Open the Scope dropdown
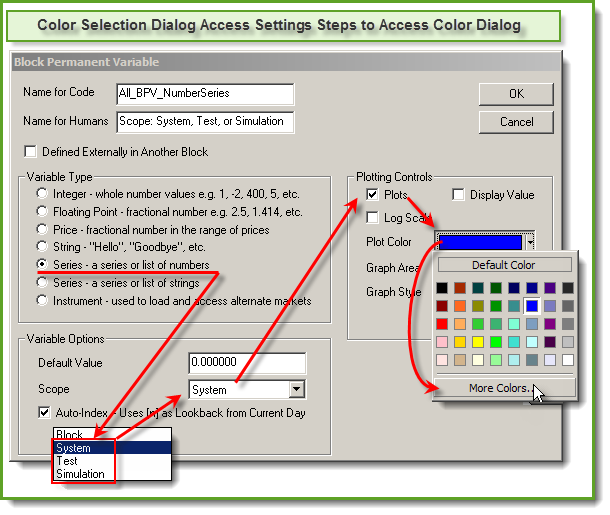Viewport: 610px width, 515px height. coord(296,389)
